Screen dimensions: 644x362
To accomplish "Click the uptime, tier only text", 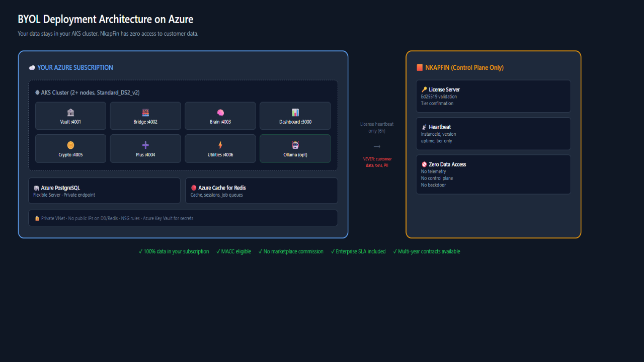I will click(437, 141).
